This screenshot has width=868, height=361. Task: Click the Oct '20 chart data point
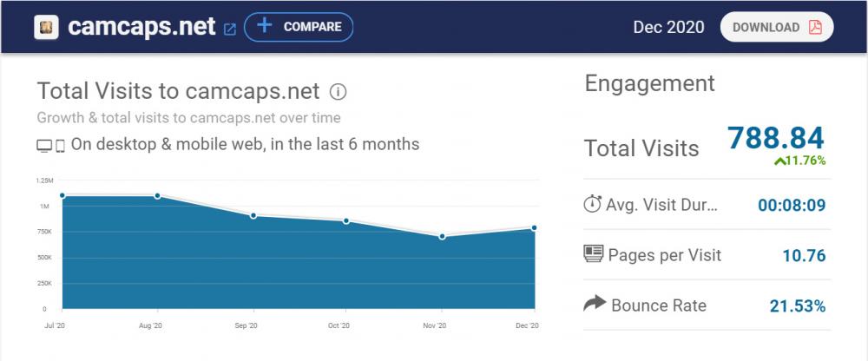click(346, 220)
